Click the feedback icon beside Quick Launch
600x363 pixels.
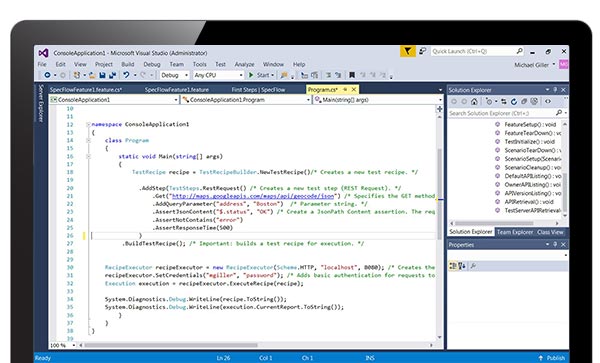422,51
